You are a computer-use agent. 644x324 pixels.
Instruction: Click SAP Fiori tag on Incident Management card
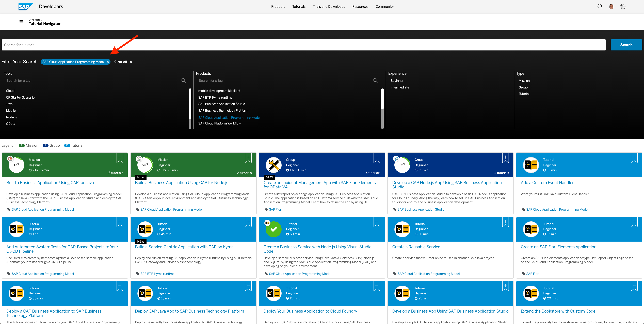point(276,210)
